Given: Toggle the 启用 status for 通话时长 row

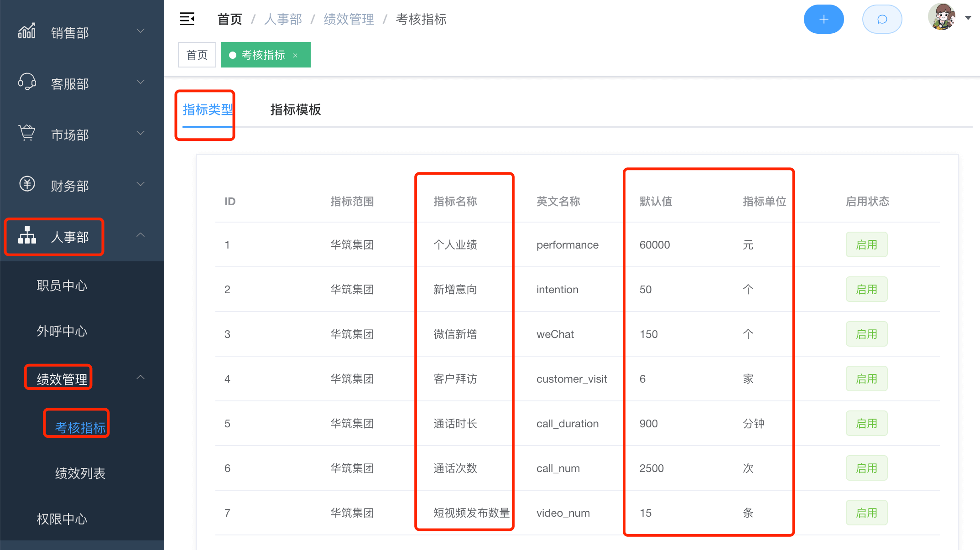Looking at the screenshot, I should (866, 424).
